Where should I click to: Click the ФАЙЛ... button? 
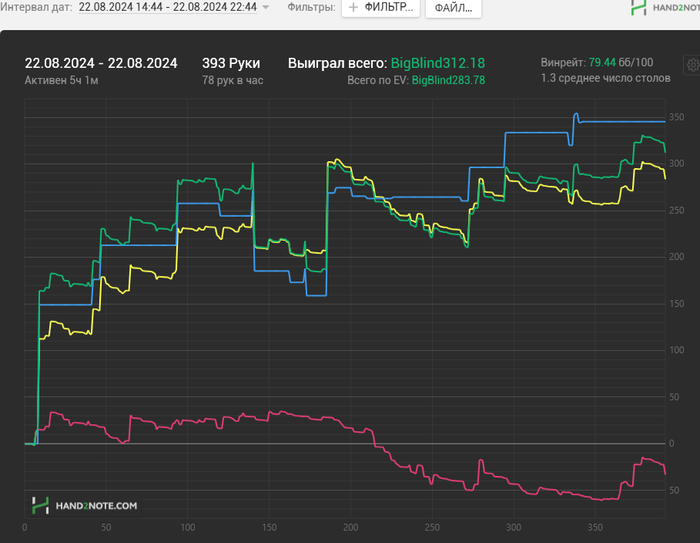453,8
